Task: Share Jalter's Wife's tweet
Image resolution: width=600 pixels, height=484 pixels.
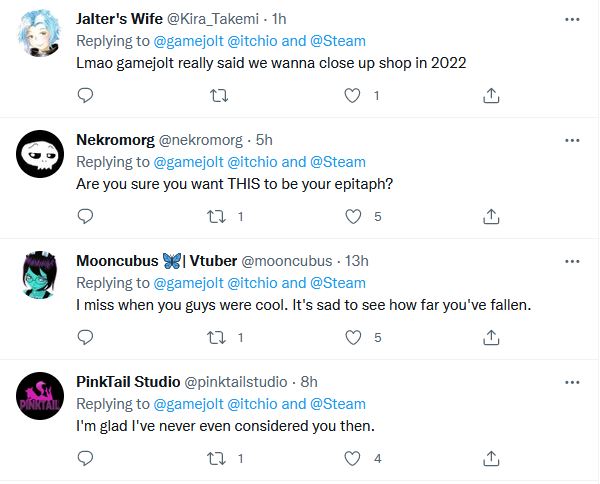Action: (x=491, y=96)
